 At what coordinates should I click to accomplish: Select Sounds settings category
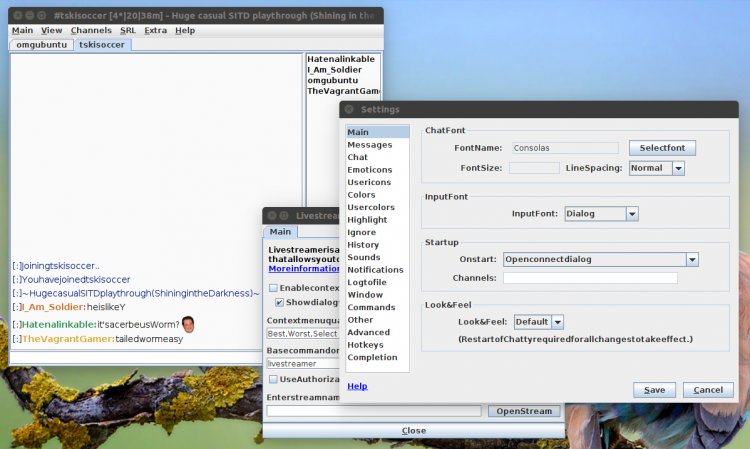(377, 257)
